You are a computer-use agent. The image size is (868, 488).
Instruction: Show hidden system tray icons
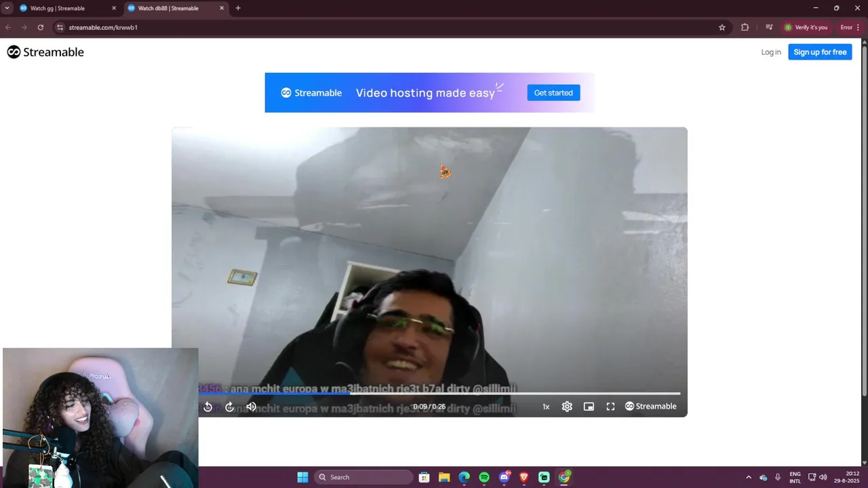(x=749, y=477)
